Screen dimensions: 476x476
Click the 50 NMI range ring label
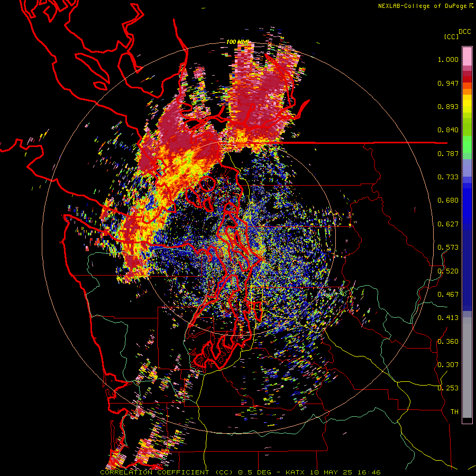(237, 140)
